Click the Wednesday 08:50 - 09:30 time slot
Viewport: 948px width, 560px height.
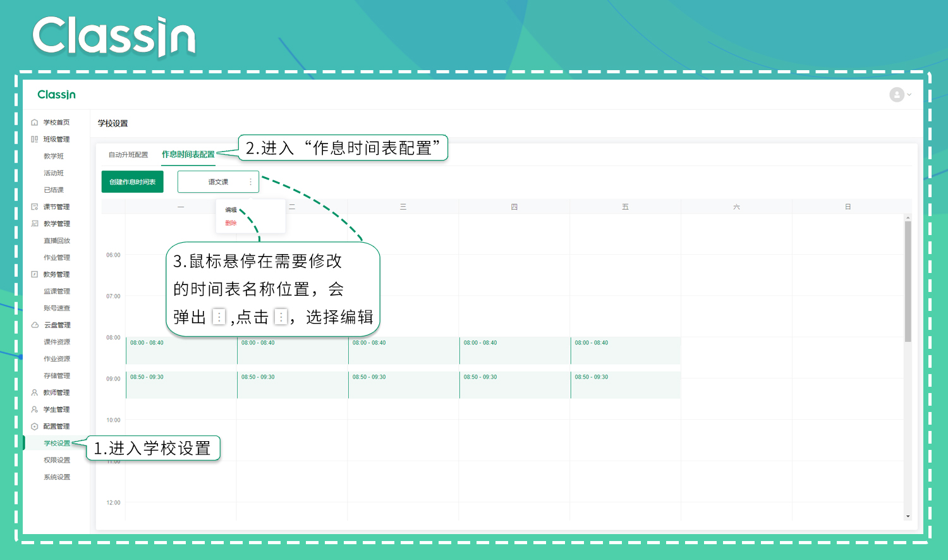click(403, 385)
